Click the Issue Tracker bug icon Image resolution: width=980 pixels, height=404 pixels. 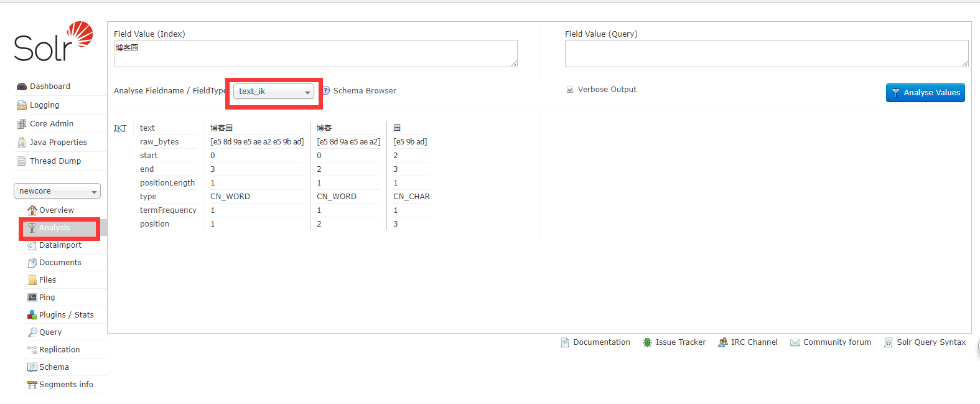point(647,342)
